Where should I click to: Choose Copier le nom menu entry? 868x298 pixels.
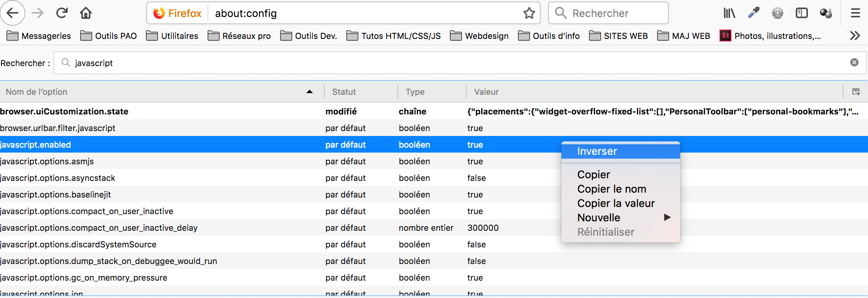point(620,189)
